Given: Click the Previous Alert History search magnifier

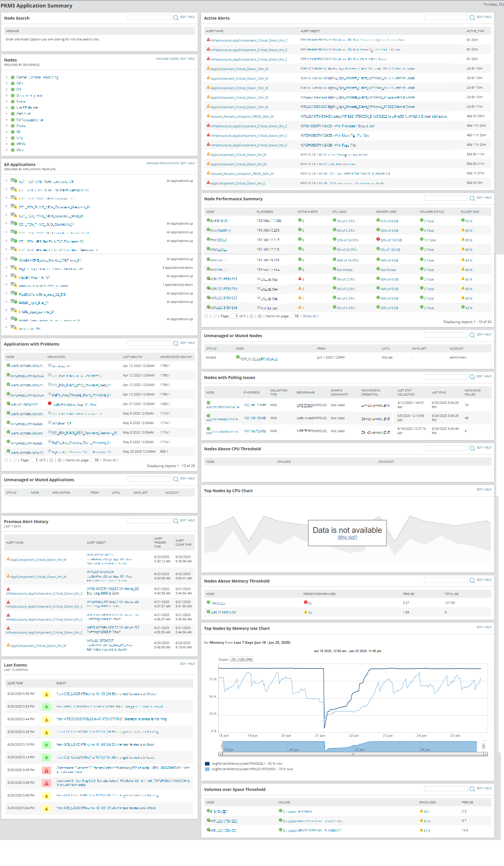Looking at the screenshot, I should coord(176,521).
